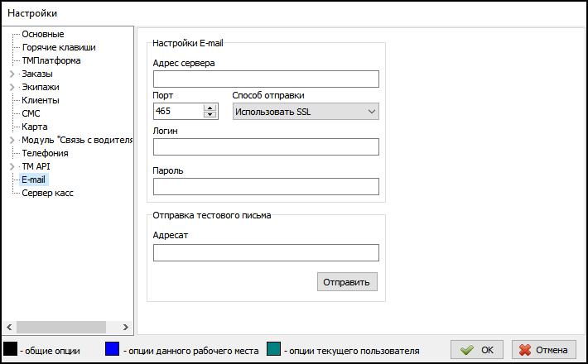This screenshot has height=364, width=588.
Task: Click the Адрес сервера input field
Action: point(266,79)
